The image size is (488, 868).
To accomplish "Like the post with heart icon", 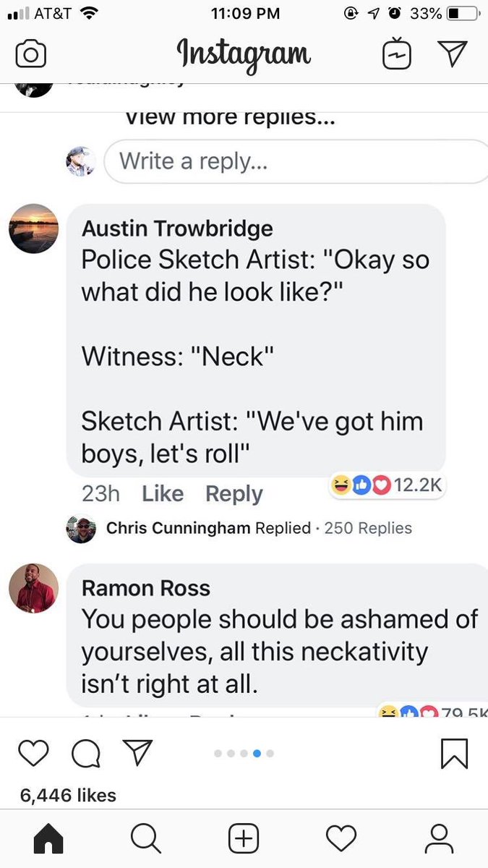I will [31, 754].
